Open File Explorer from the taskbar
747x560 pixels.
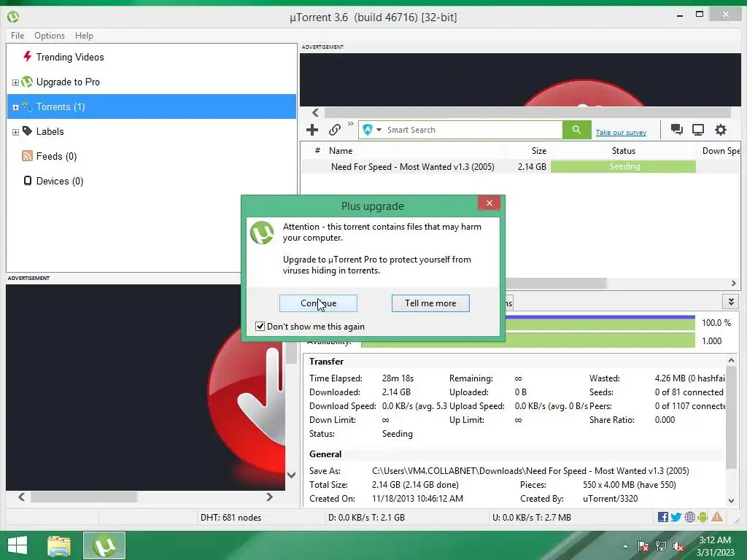(59, 545)
